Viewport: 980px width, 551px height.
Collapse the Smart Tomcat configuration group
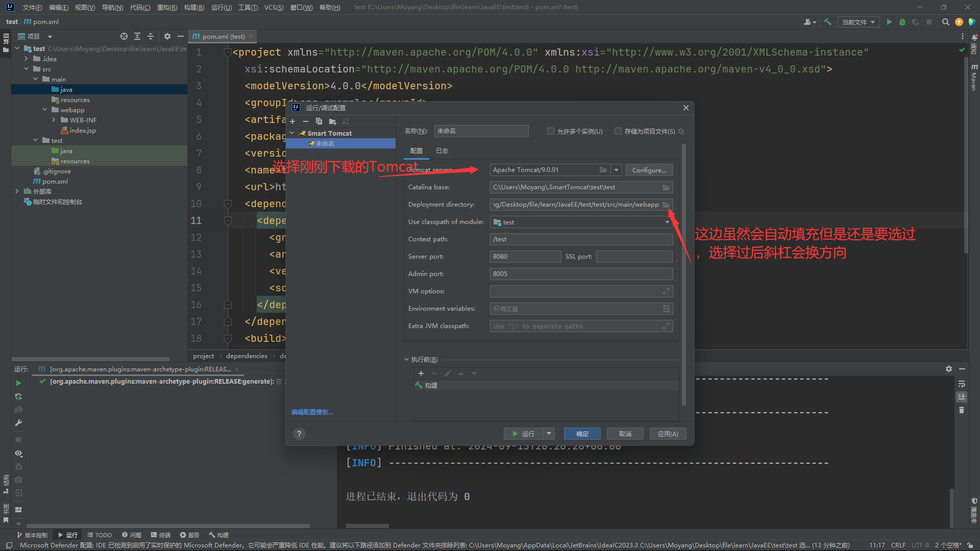click(292, 133)
